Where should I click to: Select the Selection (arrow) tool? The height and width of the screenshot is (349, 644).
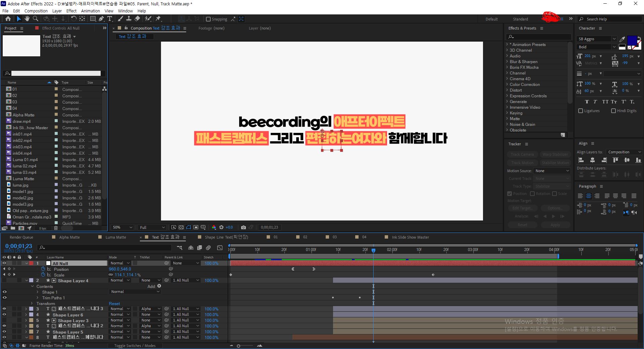click(x=19, y=19)
